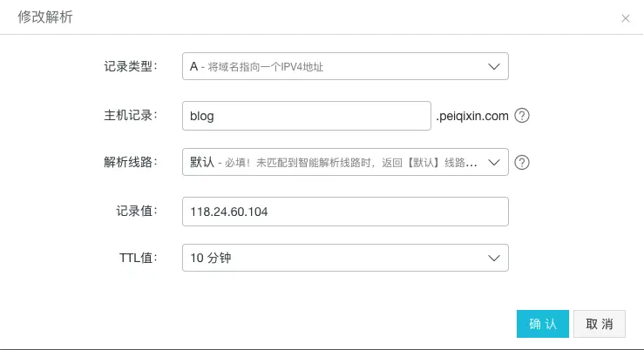
Task: Close the 修改解析 dialog with the X icon
Action: point(626,18)
